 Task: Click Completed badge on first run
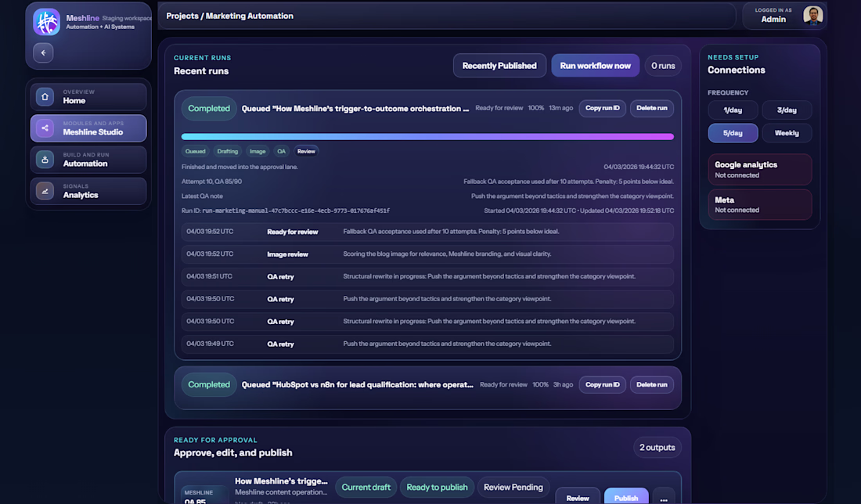point(209,108)
